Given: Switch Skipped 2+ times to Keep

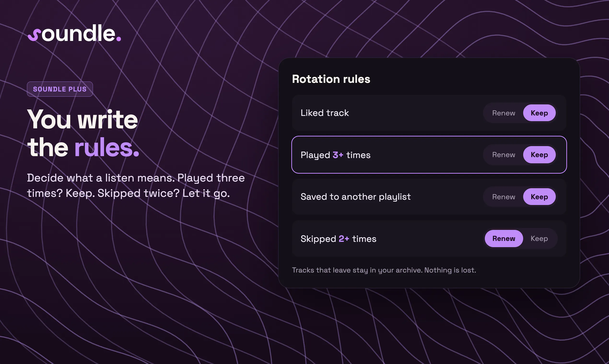Looking at the screenshot, I should pyautogui.click(x=539, y=239).
